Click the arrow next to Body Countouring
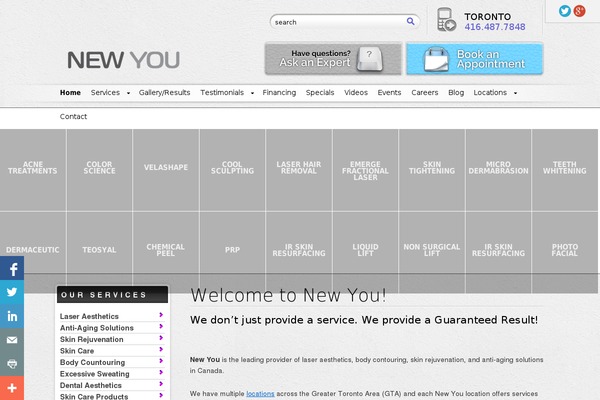Viewport: 600px width, 400px height. [x=161, y=361]
